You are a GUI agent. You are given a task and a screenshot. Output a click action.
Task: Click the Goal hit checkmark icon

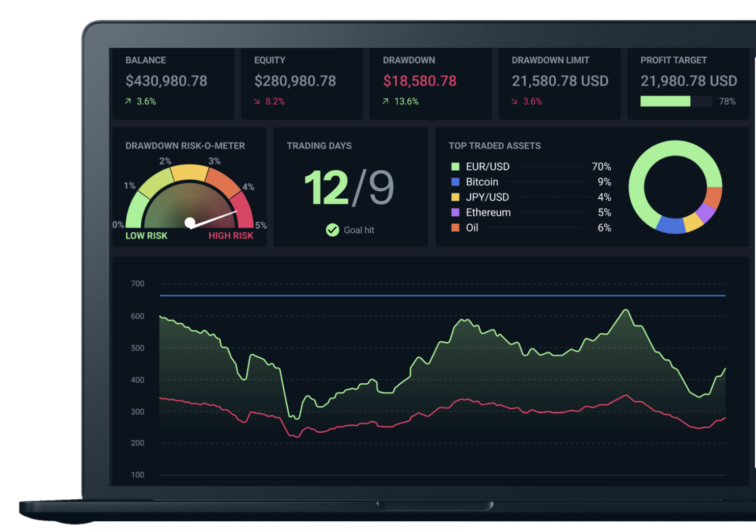(333, 230)
